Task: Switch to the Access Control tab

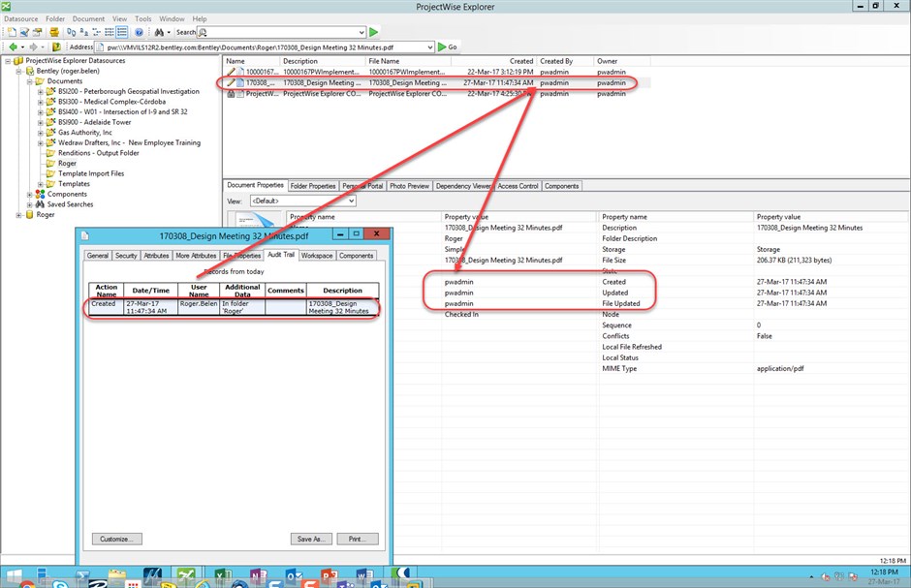Action: pos(517,186)
